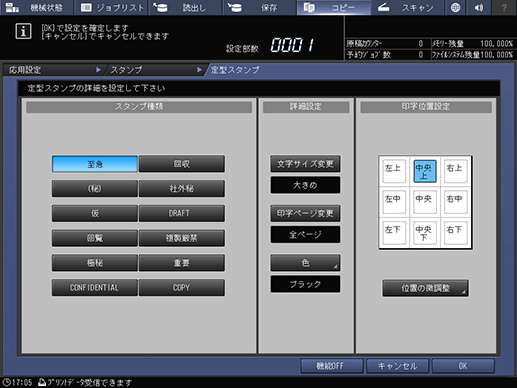
Task: Set print position to 右中
Action: pos(456,202)
